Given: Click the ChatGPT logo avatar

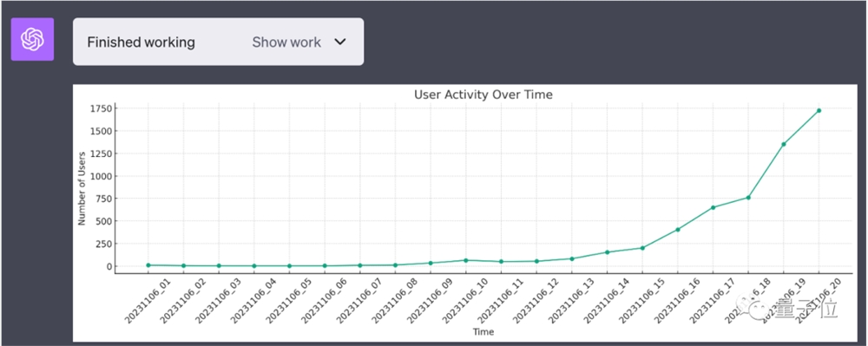Looking at the screenshot, I should pyautogui.click(x=33, y=39).
